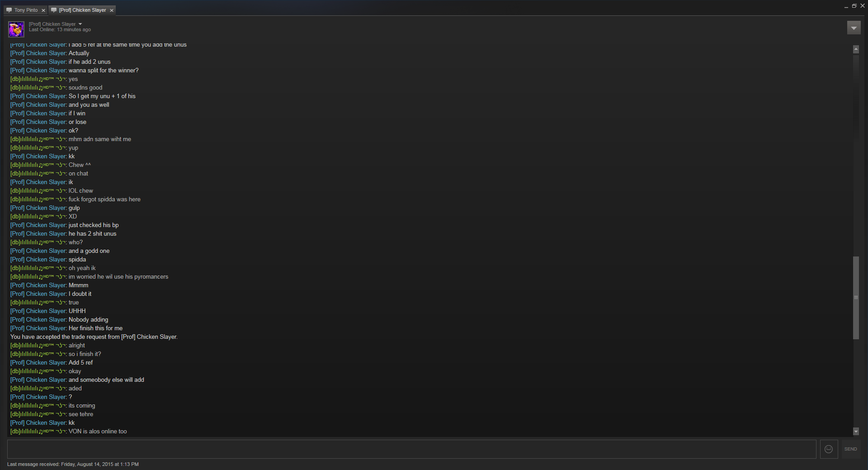Send the chat message

pyautogui.click(x=850, y=449)
